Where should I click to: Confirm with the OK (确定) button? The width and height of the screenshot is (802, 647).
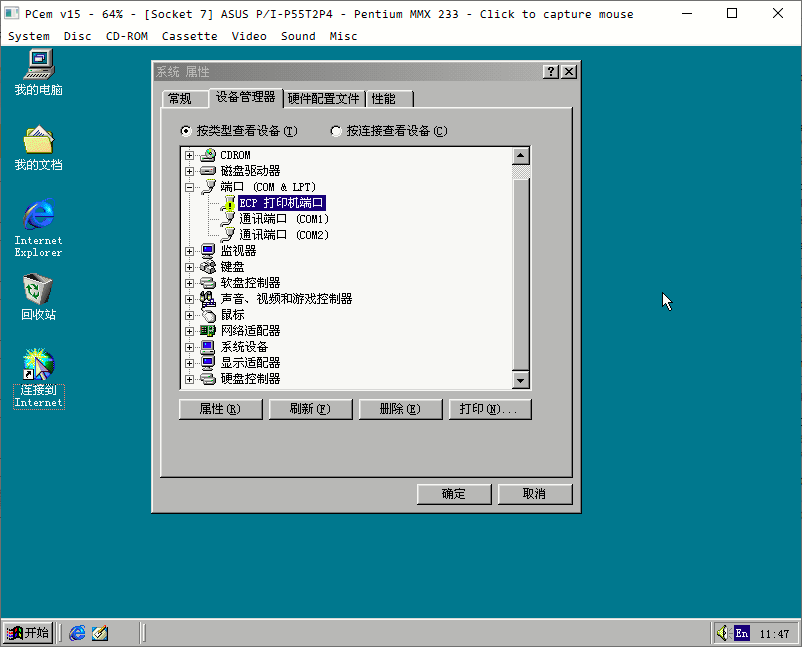point(454,494)
